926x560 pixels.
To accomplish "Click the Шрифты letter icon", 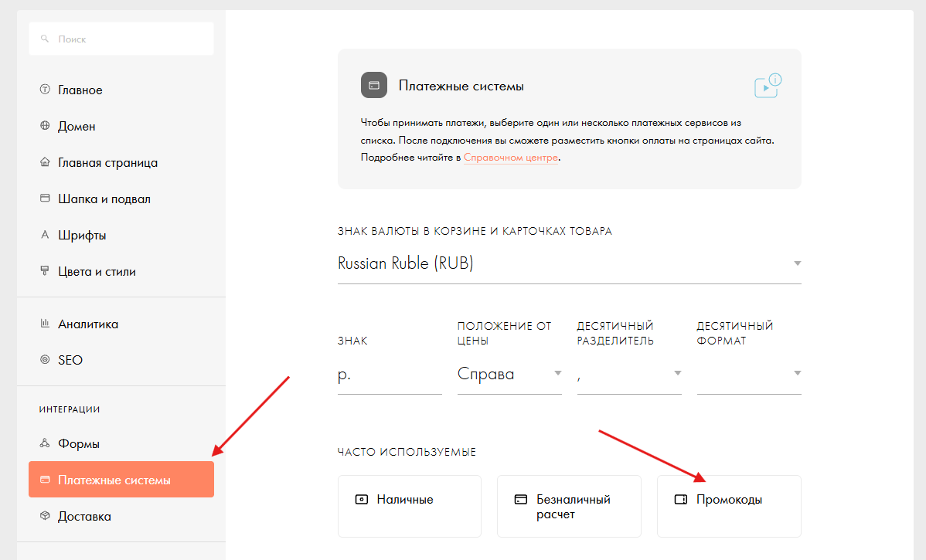I will [x=45, y=234].
